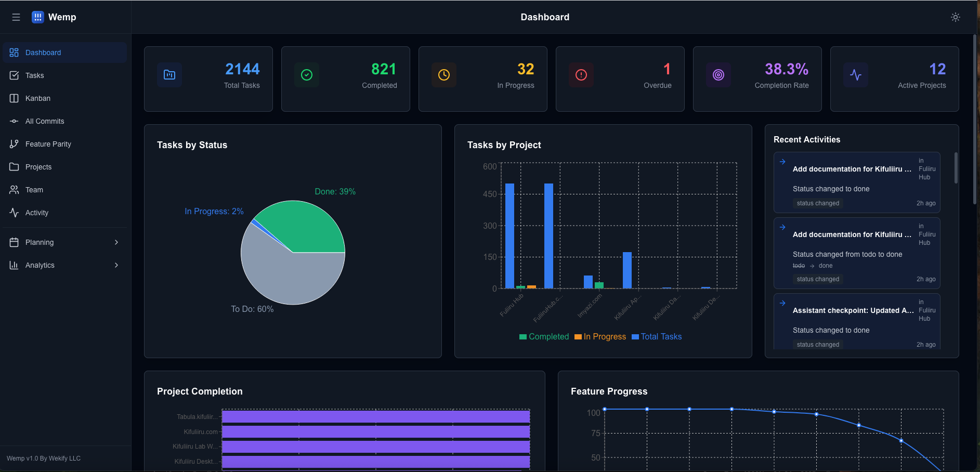980x472 pixels.
Task: Click the Overdue alert icon
Action: click(x=581, y=75)
